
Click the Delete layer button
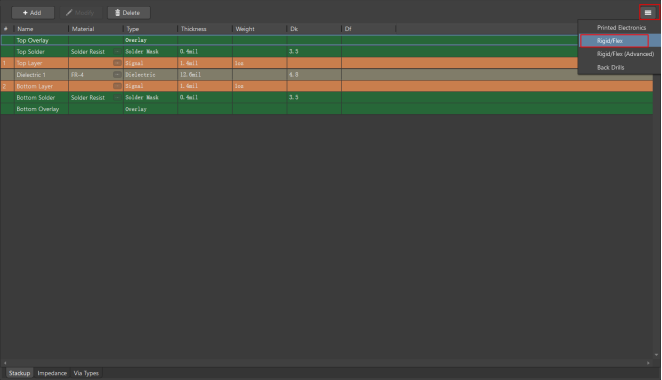(x=129, y=13)
